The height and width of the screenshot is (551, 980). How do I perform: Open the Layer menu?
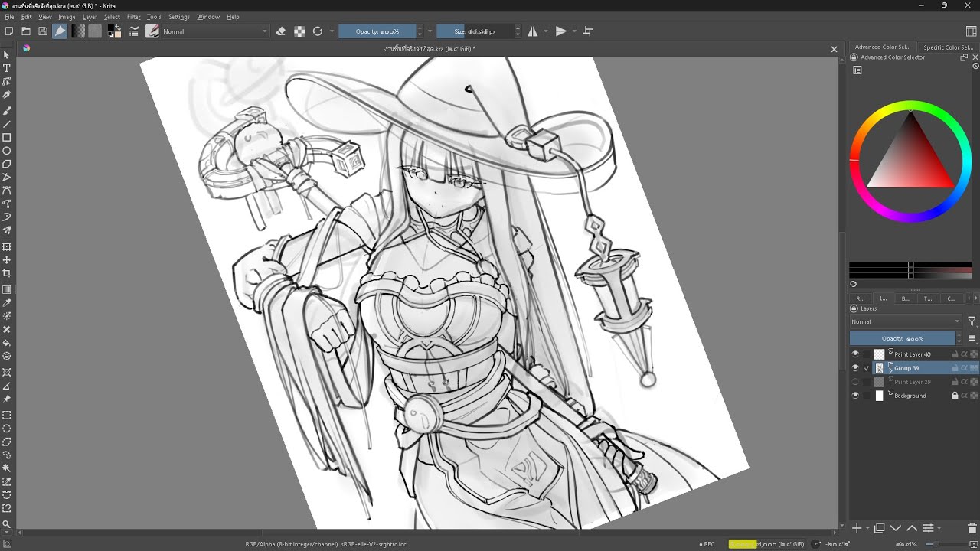tap(90, 17)
